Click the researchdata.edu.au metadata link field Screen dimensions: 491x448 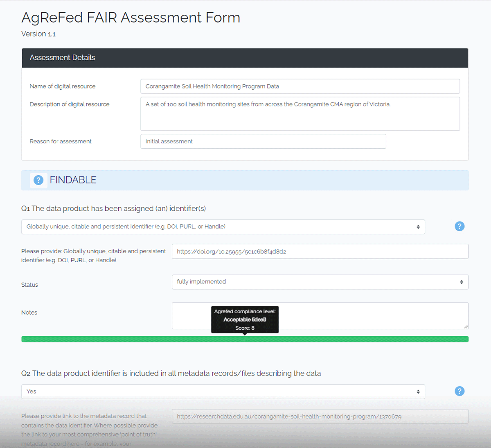320,416
